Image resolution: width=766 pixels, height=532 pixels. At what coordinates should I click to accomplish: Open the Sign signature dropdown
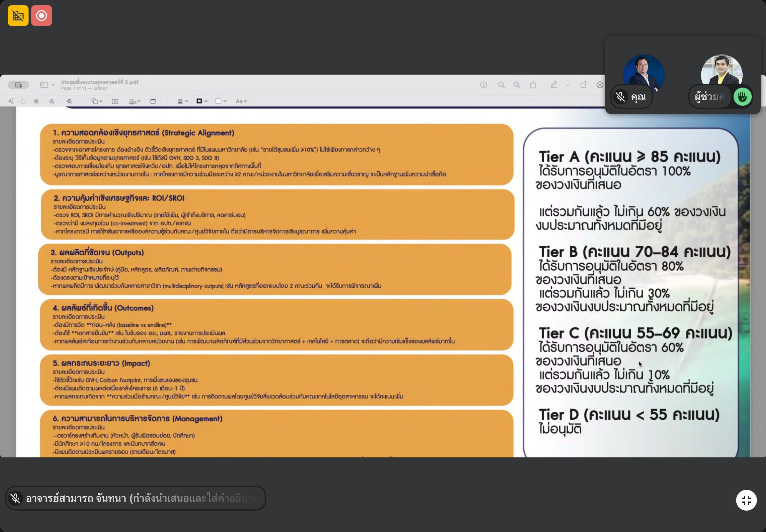click(134, 101)
